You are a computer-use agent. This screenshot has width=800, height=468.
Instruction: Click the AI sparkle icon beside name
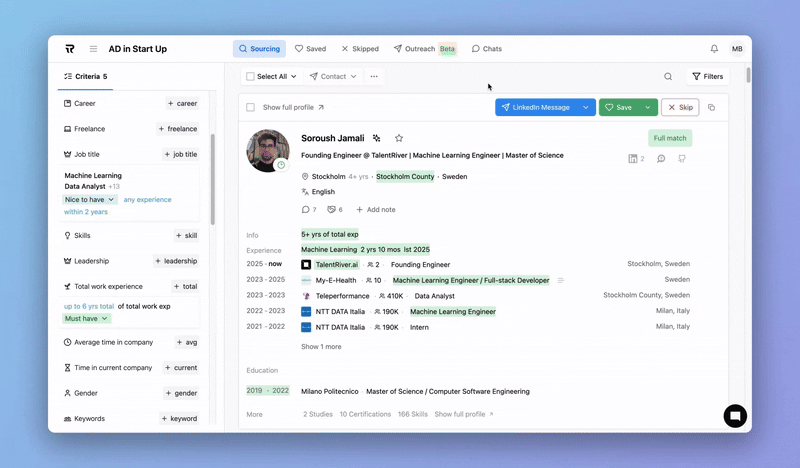coord(377,138)
